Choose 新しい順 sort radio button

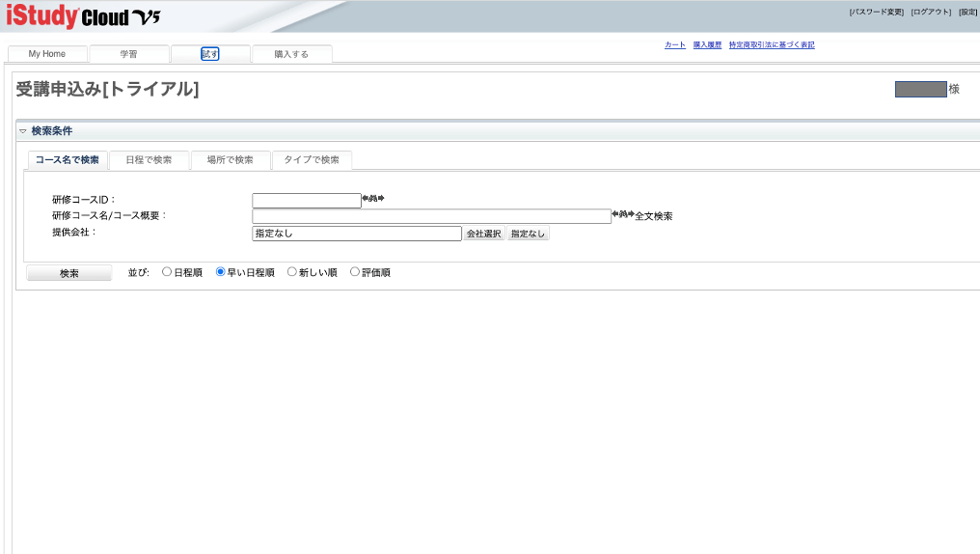point(292,272)
